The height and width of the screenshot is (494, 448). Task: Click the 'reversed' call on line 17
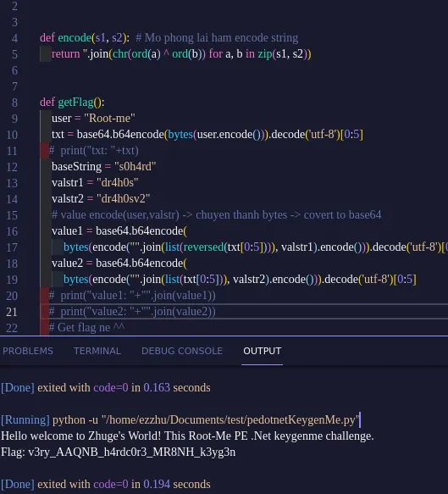pyautogui.click(x=204, y=247)
